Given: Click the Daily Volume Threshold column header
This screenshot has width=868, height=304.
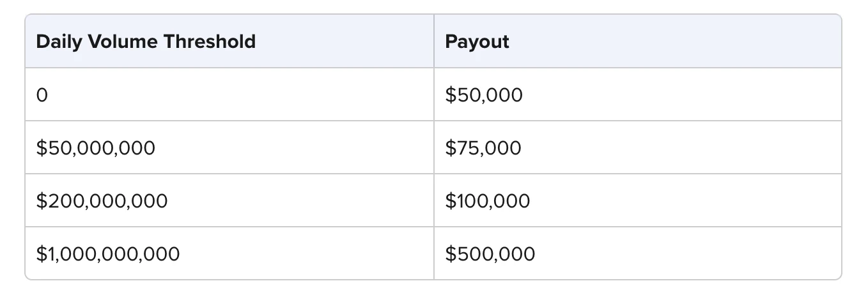Looking at the screenshot, I should (146, 42).
